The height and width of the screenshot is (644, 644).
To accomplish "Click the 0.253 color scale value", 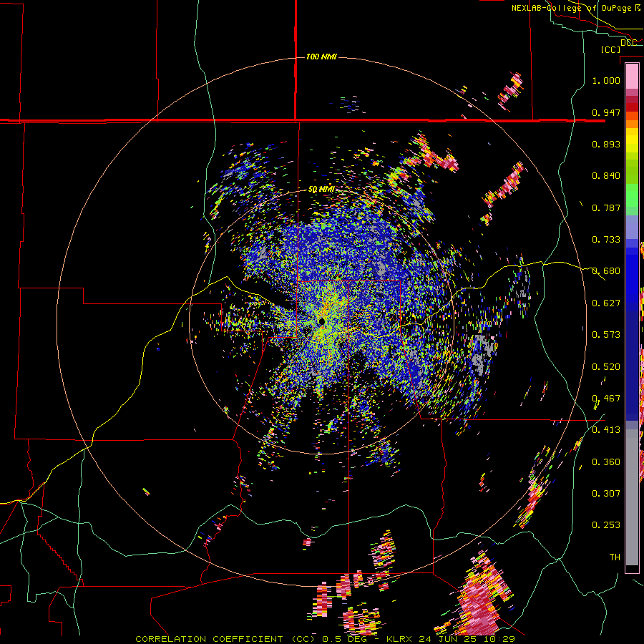I will pyautogui.click(x=606, y=525).
